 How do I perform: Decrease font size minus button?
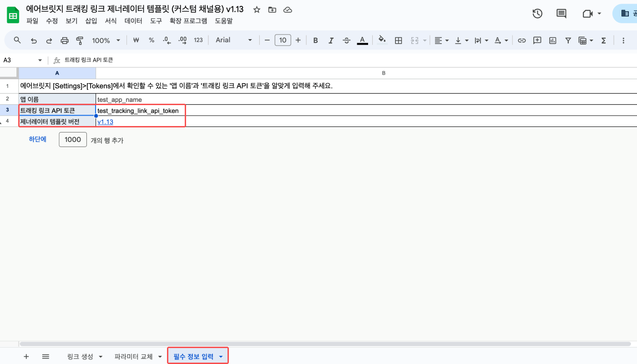(x=267, y=40)
